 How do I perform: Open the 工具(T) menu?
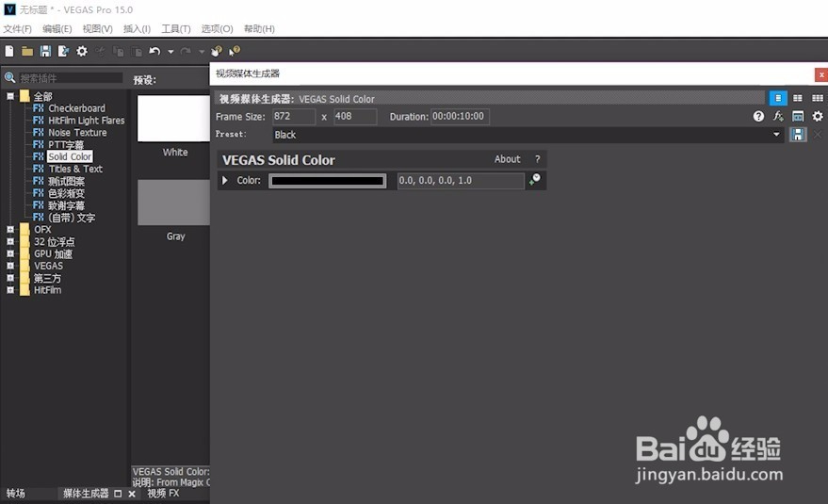click(176, 29)
